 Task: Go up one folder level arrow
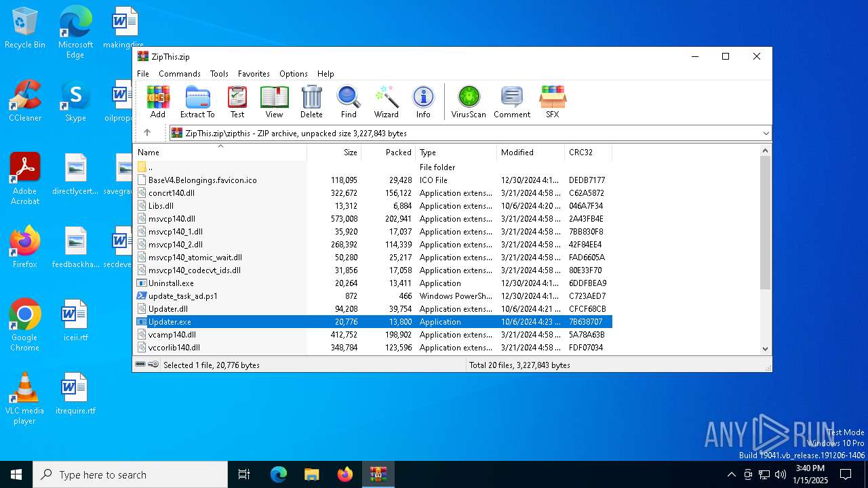coord(146,133)
